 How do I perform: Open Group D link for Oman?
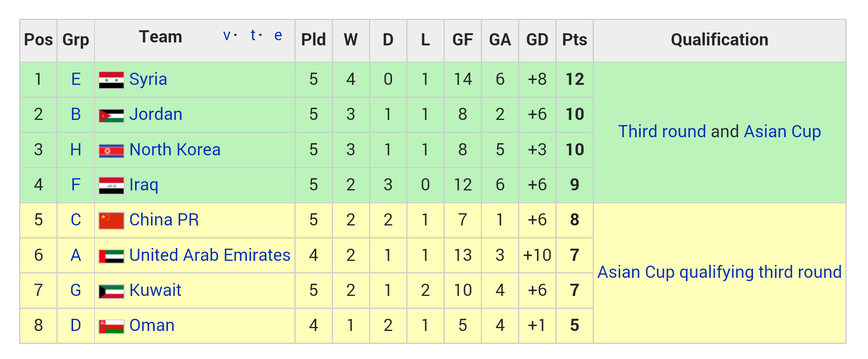pyautogui.click(x=76, y=325)
